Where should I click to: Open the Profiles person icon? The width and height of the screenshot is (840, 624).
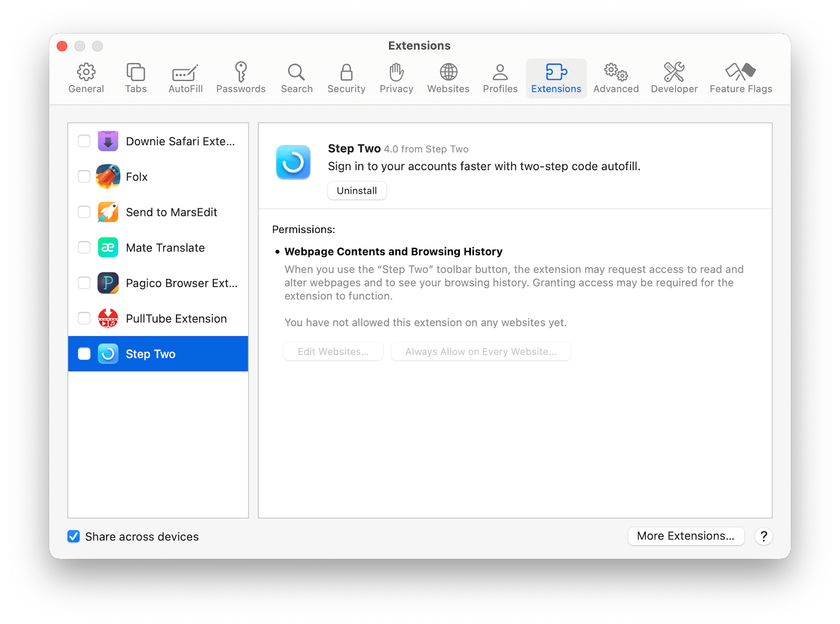pos(500,72)
